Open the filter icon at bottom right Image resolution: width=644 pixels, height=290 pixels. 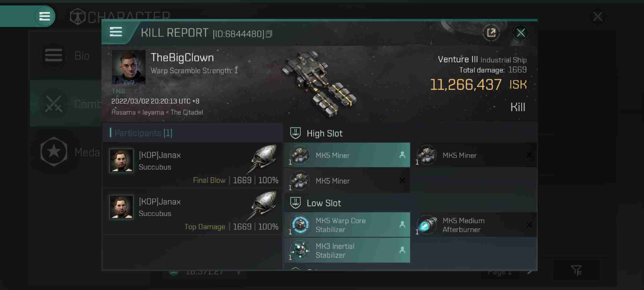[x=576, y=270]
